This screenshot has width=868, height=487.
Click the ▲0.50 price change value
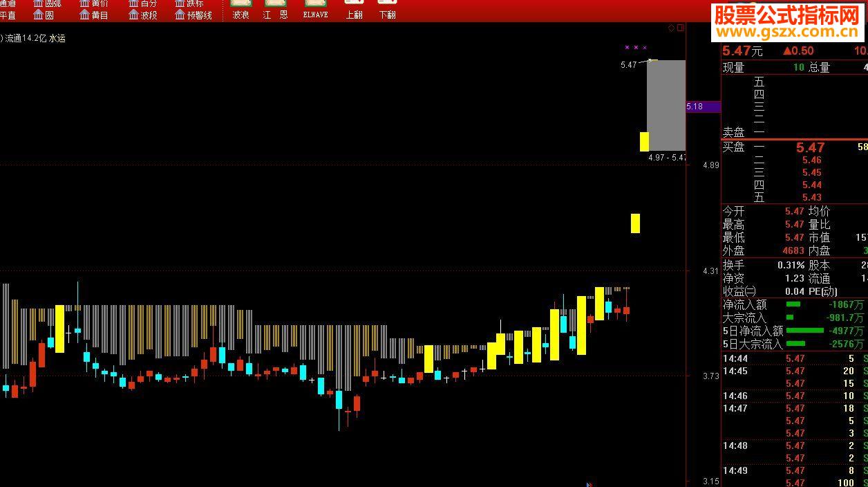click(x=798, y=50)
